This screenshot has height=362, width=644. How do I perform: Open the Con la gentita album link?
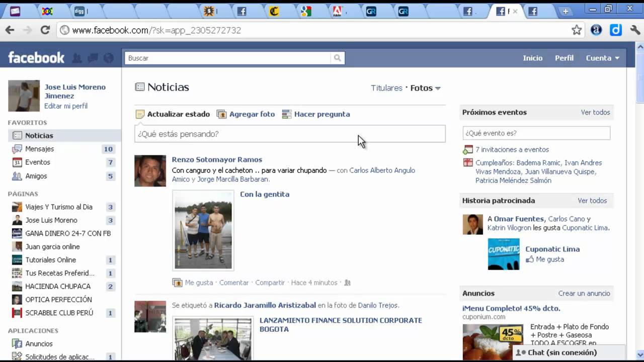pyautogui.click(x=265, y=194)
